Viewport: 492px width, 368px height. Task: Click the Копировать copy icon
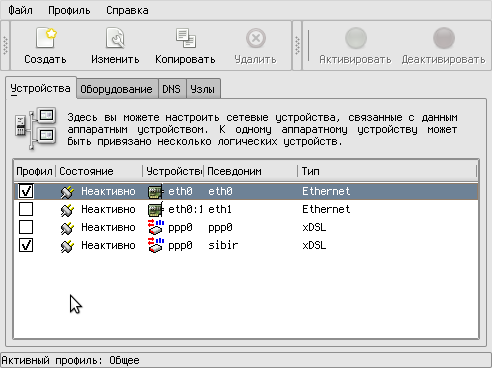[x=186, y=38]
